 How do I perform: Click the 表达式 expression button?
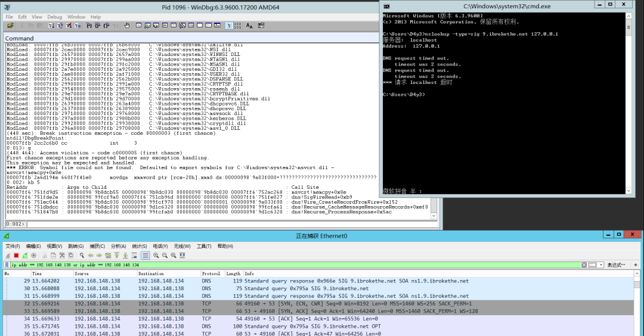point(615,265)
